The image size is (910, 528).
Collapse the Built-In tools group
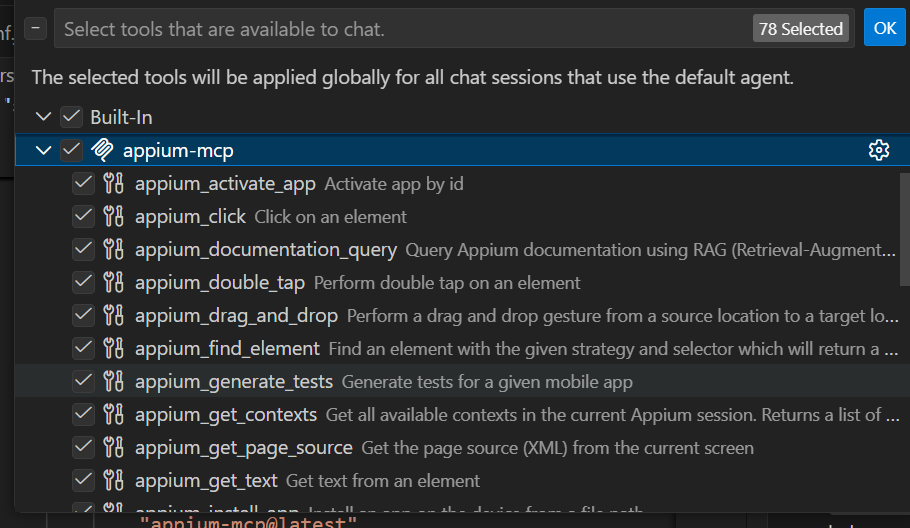pos(43,117)
